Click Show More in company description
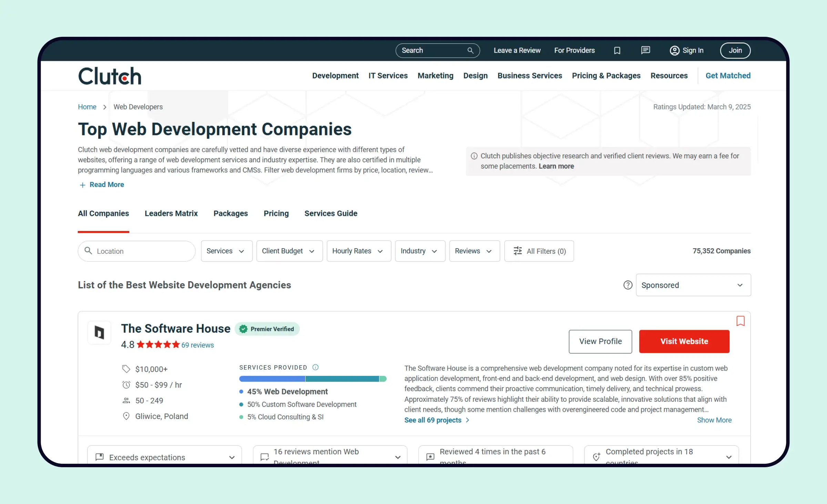 714,420
